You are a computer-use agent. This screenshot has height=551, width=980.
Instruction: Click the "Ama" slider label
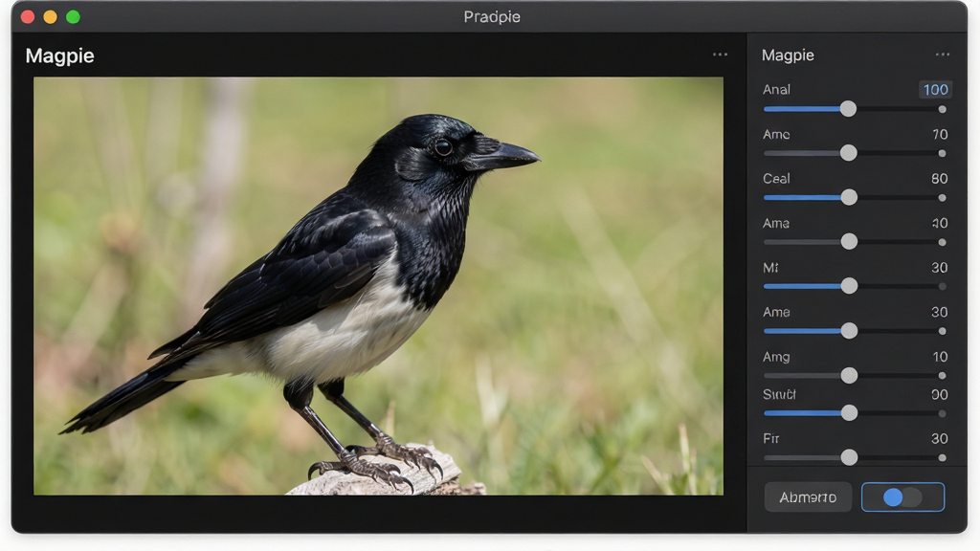776,223
